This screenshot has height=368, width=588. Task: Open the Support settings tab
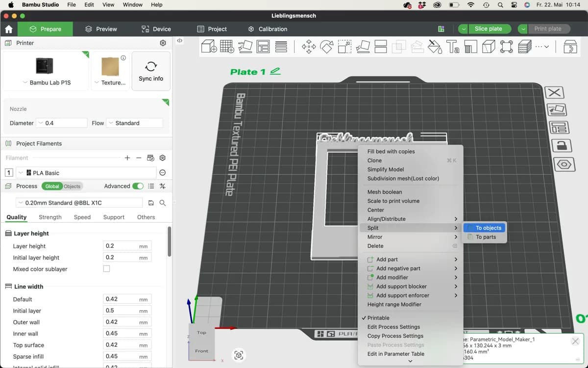(114, 217)
